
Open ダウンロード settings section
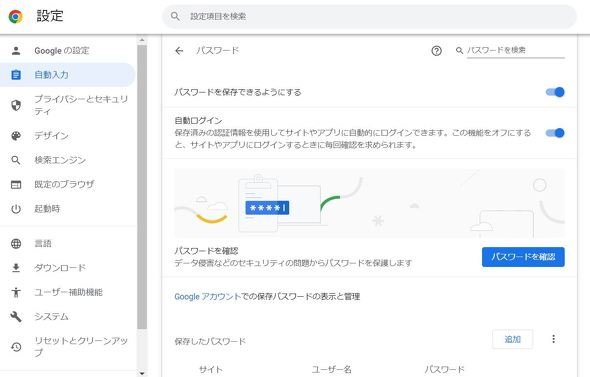(x=67, y=268)
